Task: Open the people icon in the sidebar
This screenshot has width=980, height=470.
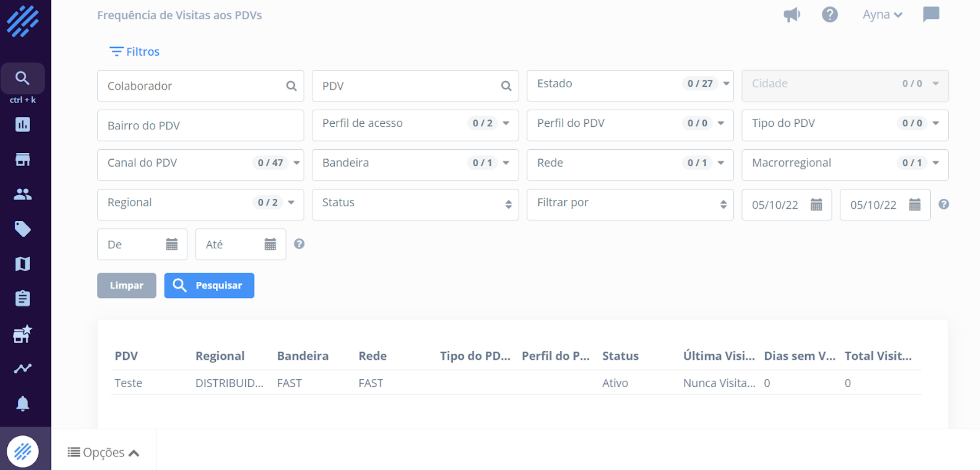Action: pos(22,194)
